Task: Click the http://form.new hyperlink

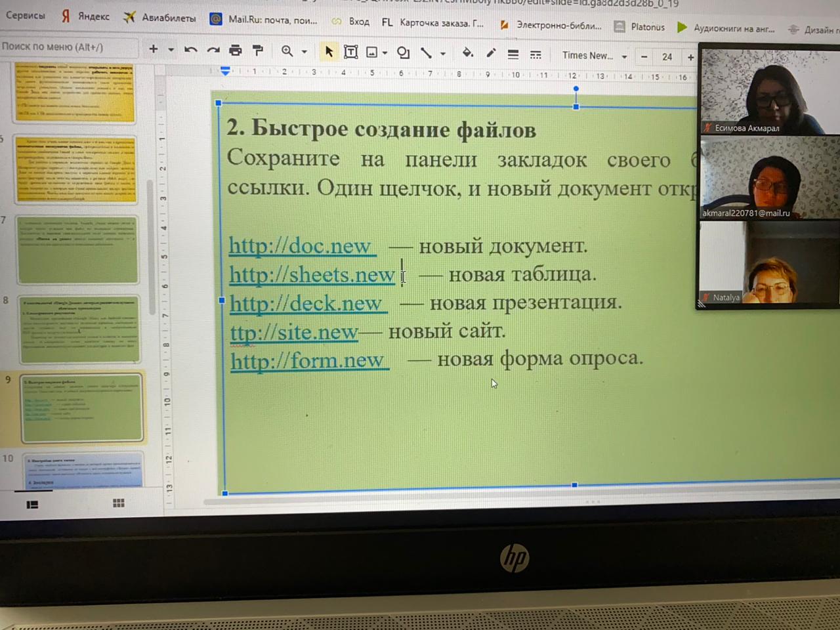Action: 307,360
